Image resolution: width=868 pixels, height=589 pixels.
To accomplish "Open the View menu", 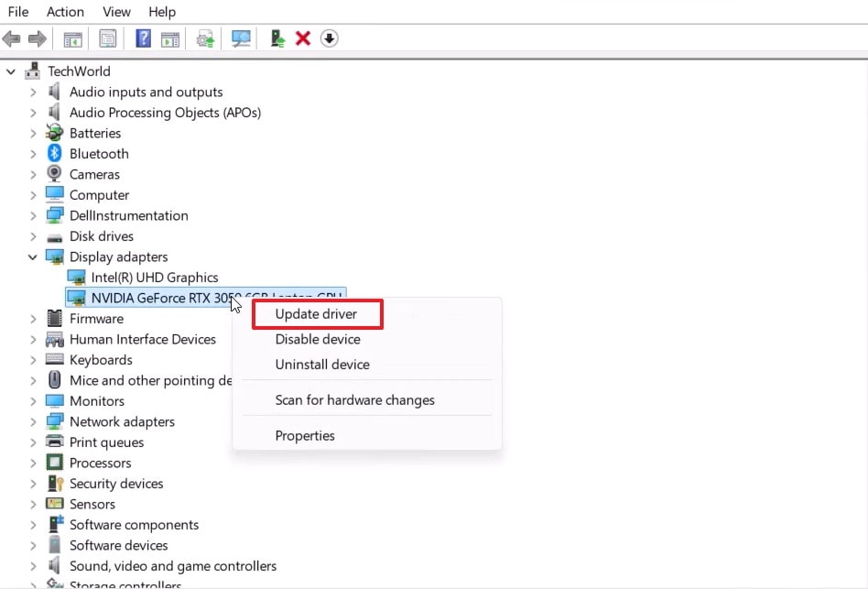I will 115,12.
